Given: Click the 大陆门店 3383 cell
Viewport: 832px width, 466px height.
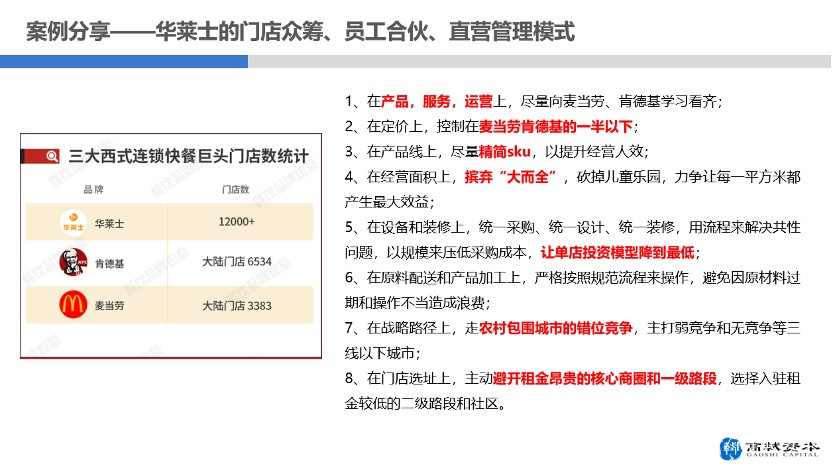Looking at the screenshot, I should pyautogui.click(x=237, y=306).
